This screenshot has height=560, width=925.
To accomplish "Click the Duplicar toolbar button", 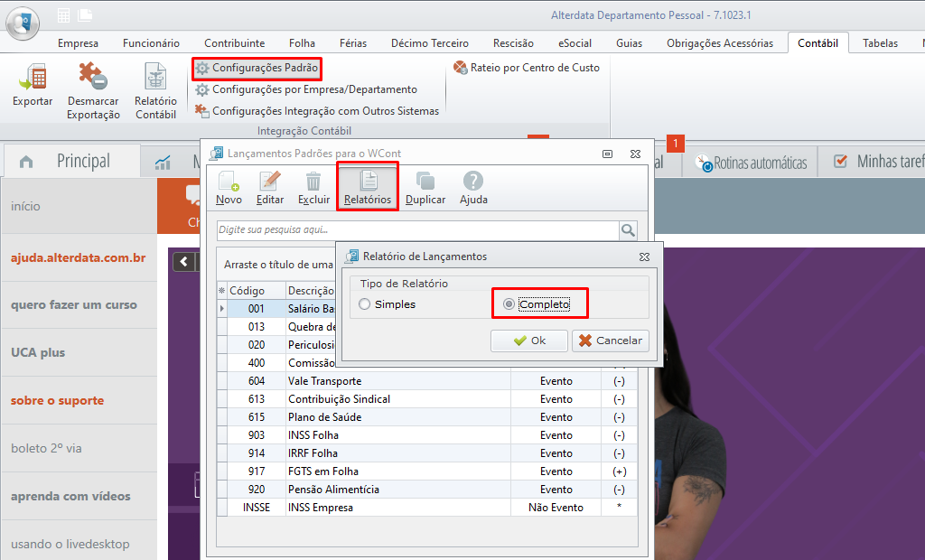I will click(x=425, y=188).
